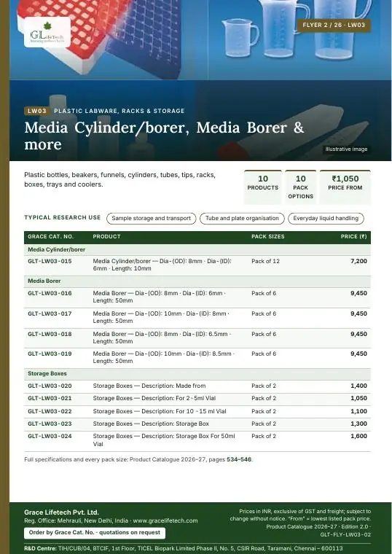
Task: Click the 'PACK SIZES' column header
Action: pyautogui.click(x=268, y=237)
